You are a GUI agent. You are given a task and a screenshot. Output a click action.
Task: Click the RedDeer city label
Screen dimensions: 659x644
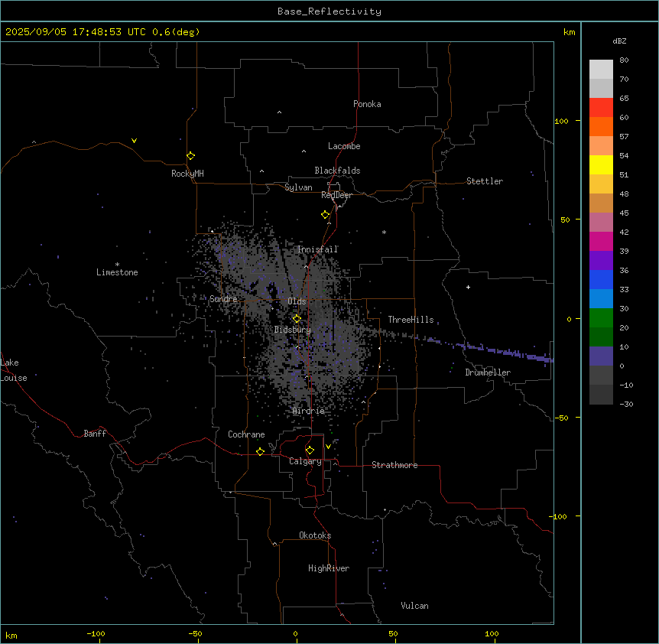click(336, 195)
